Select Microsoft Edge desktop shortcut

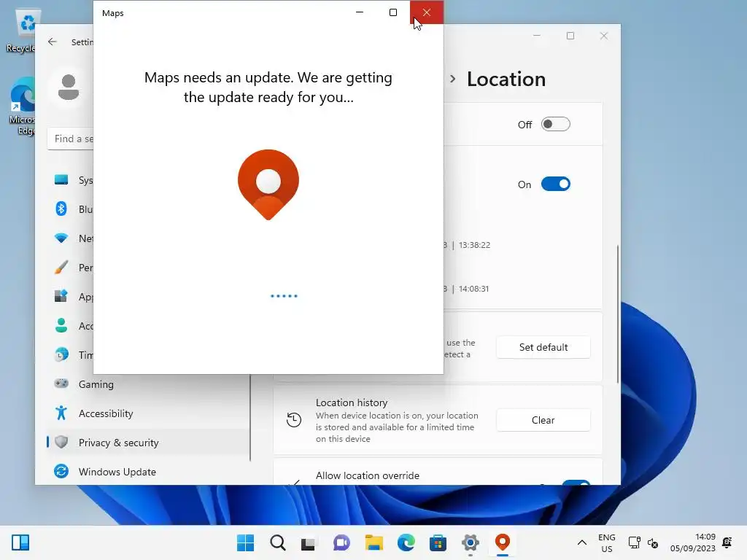pos(22,106)
